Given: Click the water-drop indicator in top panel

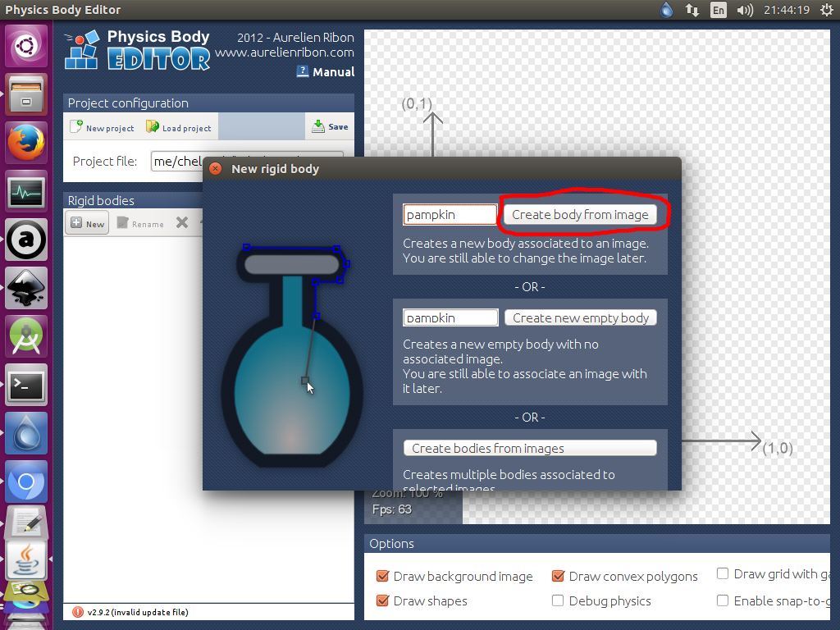Looking at the screenshot, I should click(666, 10).
